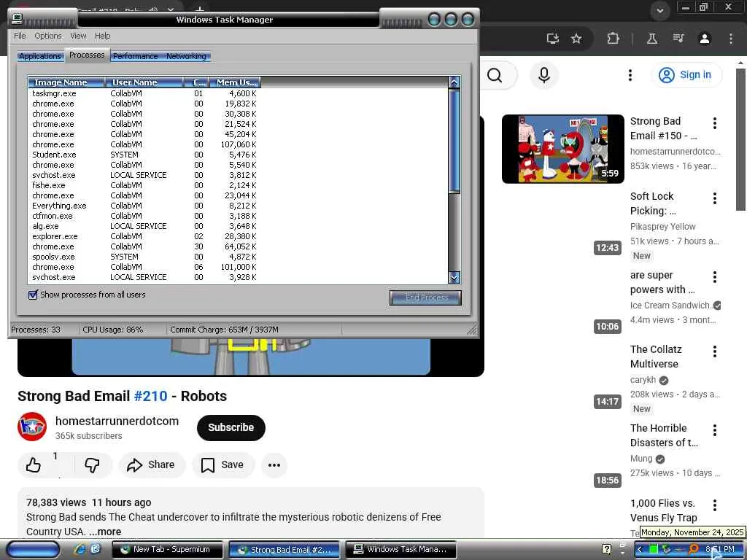Open homestarrunnerdotcom channel avatar
The height and width of the screenshot is (560, 747).
[32, 427]
